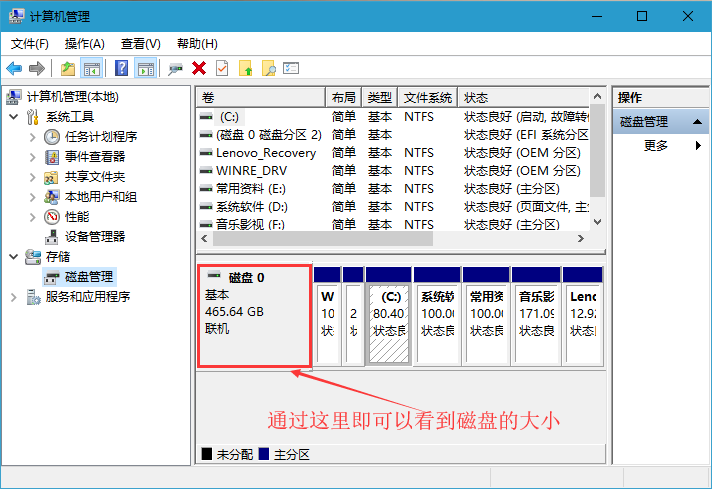The width and height of the screenshot is (712, 489).
Task: Expand the 本地用户和组 node
Action: (32, 197)
